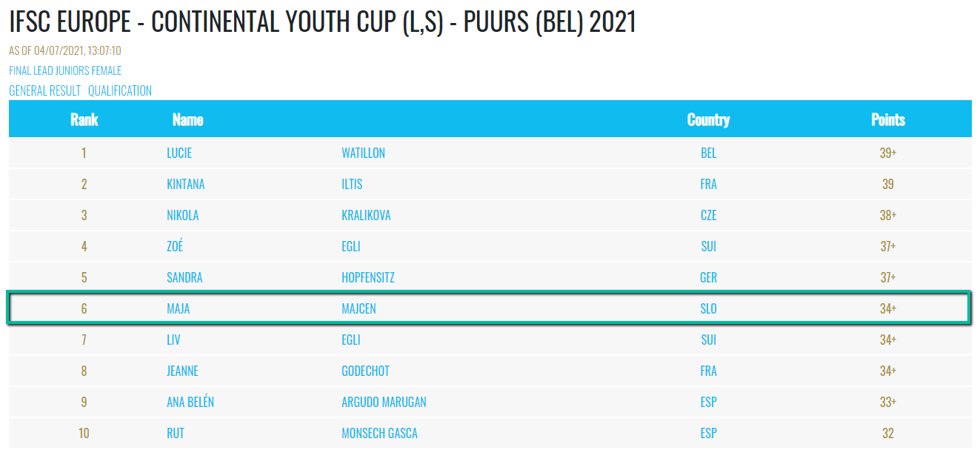The height and width of the screenshot is (453, 980).
Task: Select NIKOLA in the third row
Action: (183, 216)
